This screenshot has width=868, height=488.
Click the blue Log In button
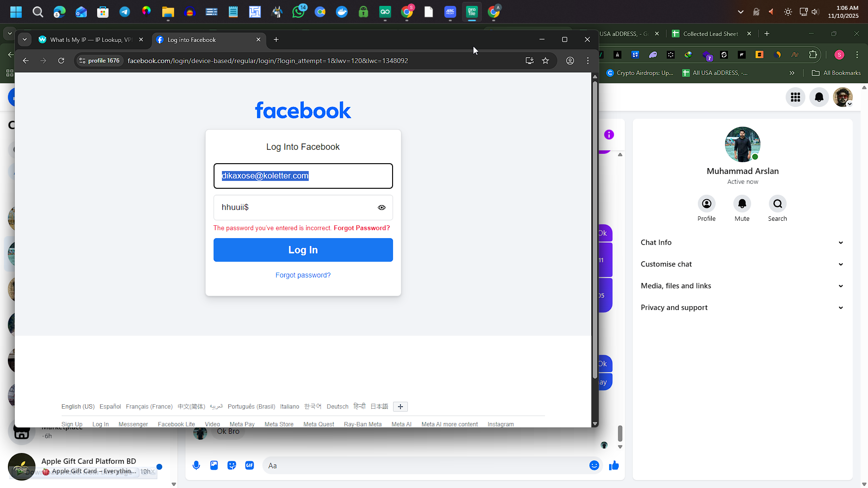coord(303,250)
